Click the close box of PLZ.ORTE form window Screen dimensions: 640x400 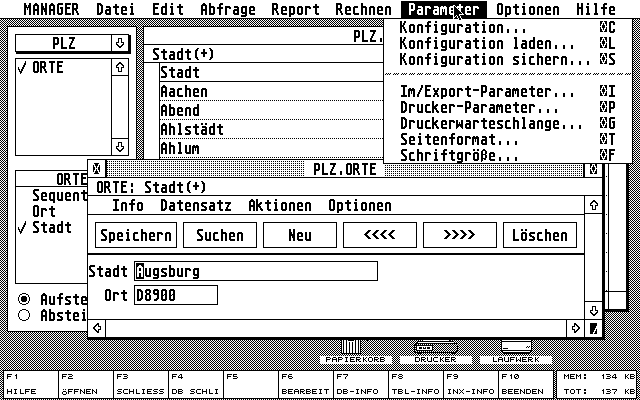point(97,169)
